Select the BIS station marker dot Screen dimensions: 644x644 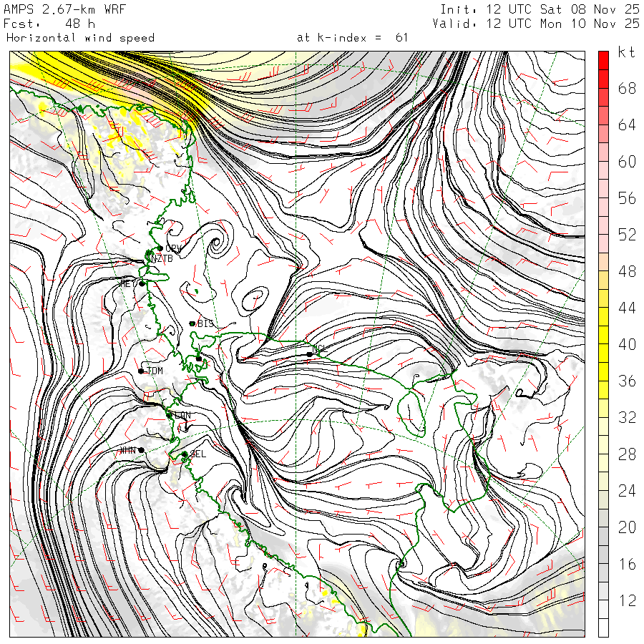(192, 323)
